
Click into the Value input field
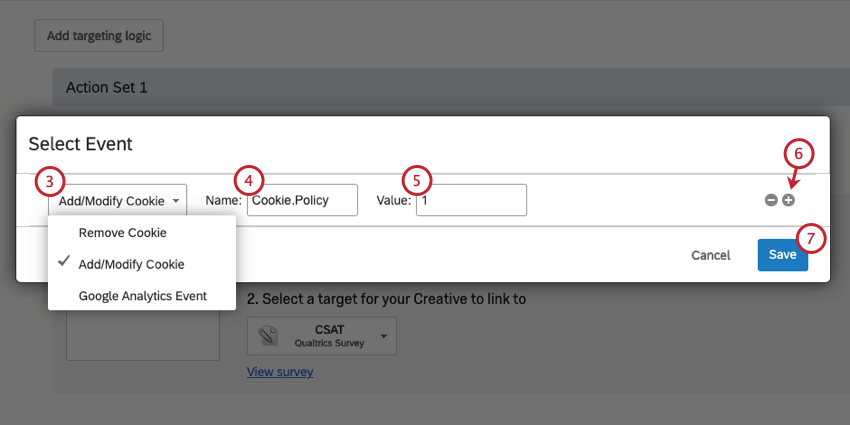[x=471, y=200]
